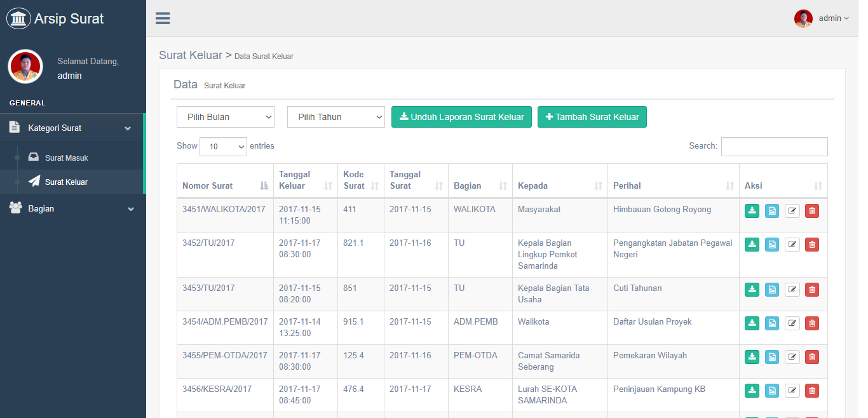Open the admin user menu at top right

[822, 18]
